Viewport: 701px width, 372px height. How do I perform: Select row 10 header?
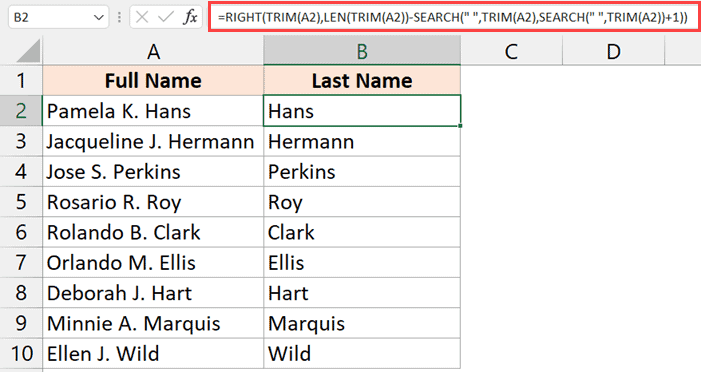coord(21,353)
